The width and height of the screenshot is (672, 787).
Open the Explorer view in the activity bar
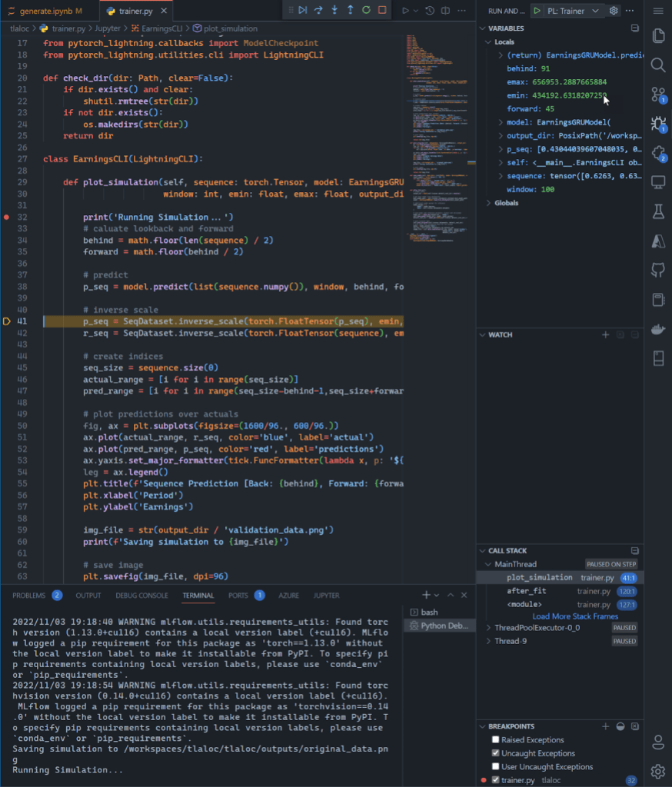point(658,35)
